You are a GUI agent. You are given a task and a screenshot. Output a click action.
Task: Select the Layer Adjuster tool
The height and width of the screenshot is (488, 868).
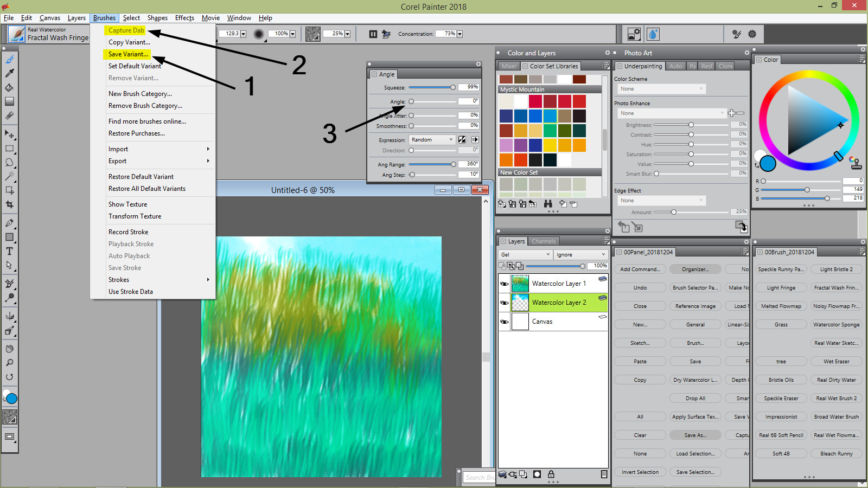tap(9, 134)
